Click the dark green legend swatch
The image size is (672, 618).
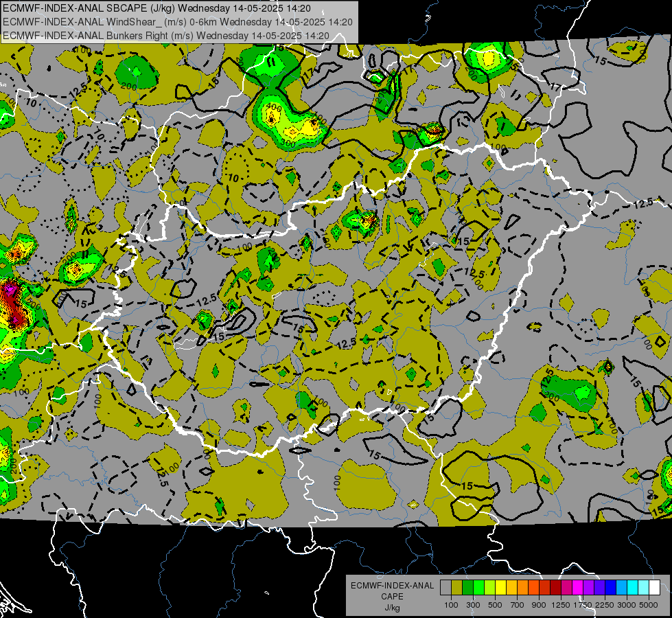click(x=467, y=588)
